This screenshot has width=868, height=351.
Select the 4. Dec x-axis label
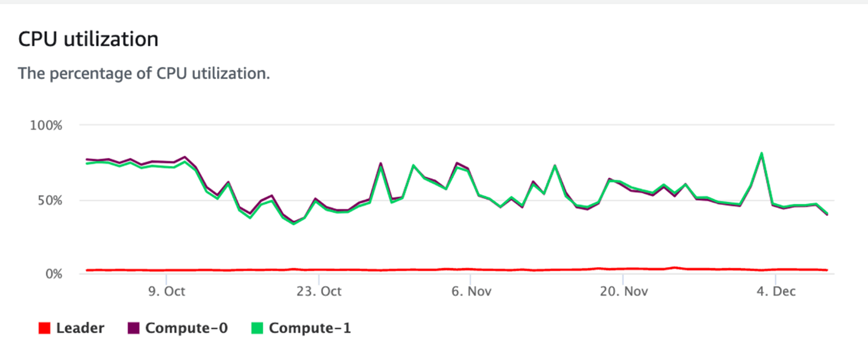click(x=776, y=292)
